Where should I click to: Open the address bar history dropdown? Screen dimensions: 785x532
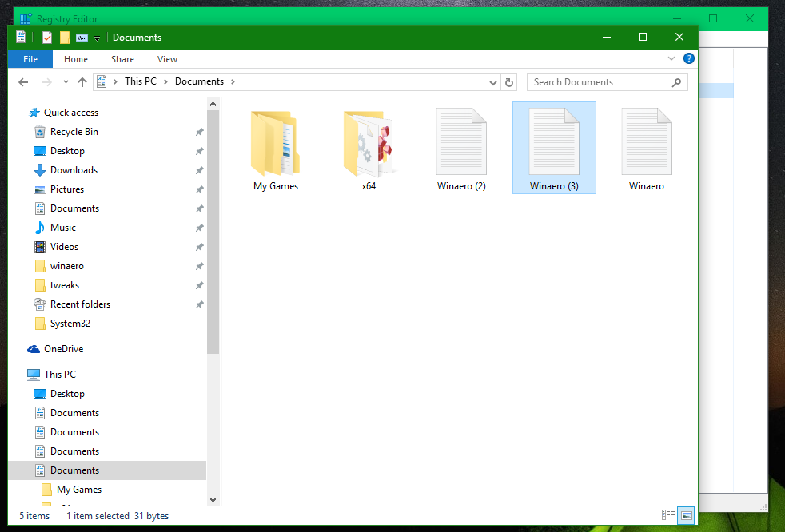coord(493,81)
